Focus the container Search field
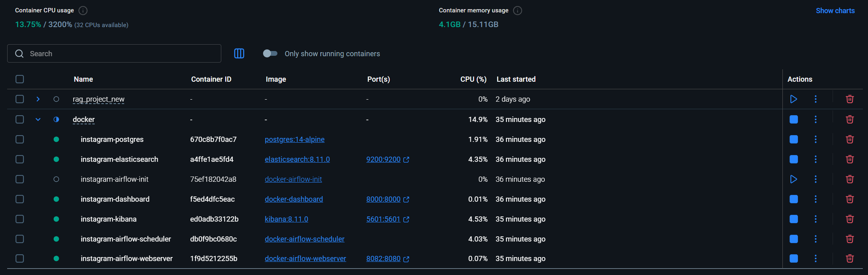Screen dimensions: 868x275 click(x=119, y=54)
